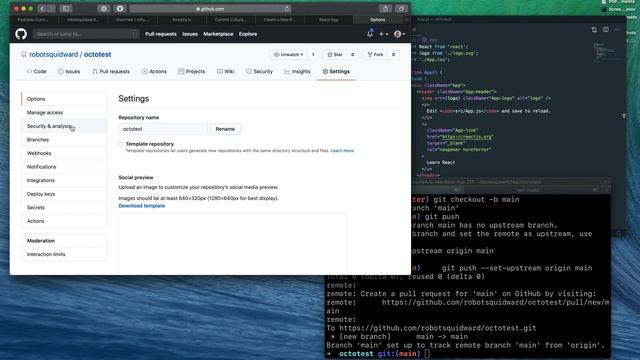Open Explore in GitHub header
Image resolution: width=640 pixels, height=360 pixels.
pyautogui.click(x=248, y=34)
